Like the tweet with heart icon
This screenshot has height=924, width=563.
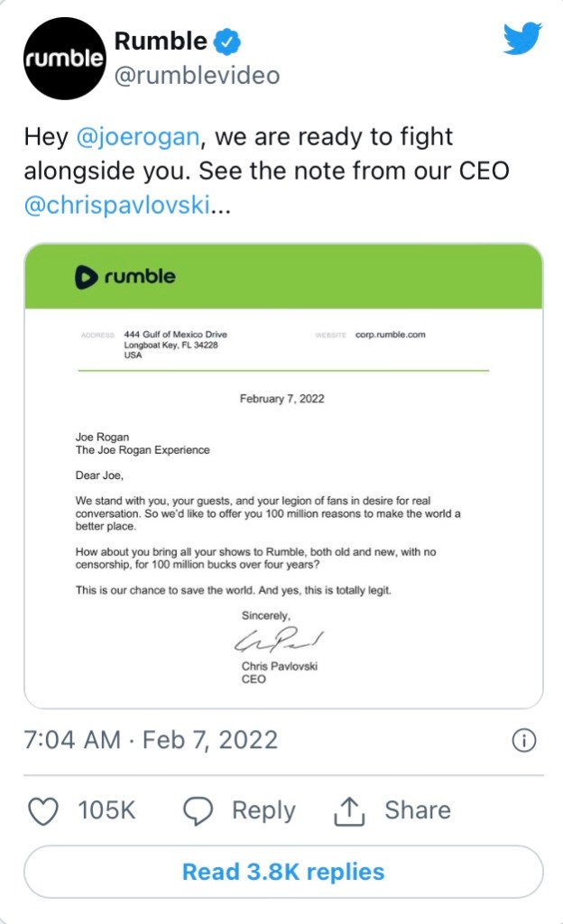tap(43, 810)
